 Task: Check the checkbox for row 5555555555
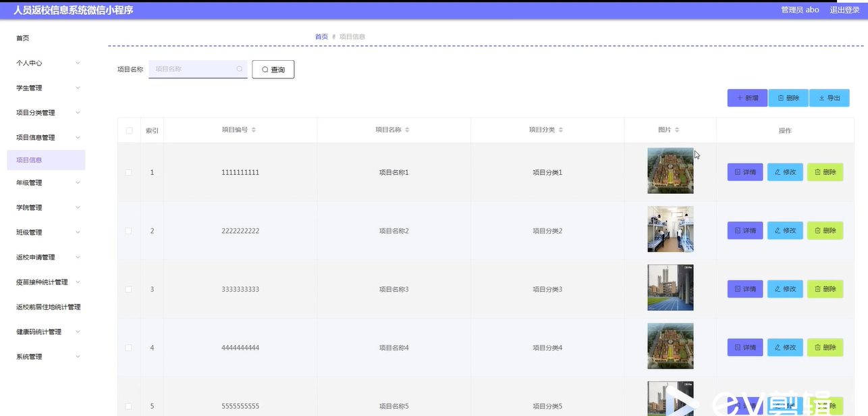coord(129,406)
